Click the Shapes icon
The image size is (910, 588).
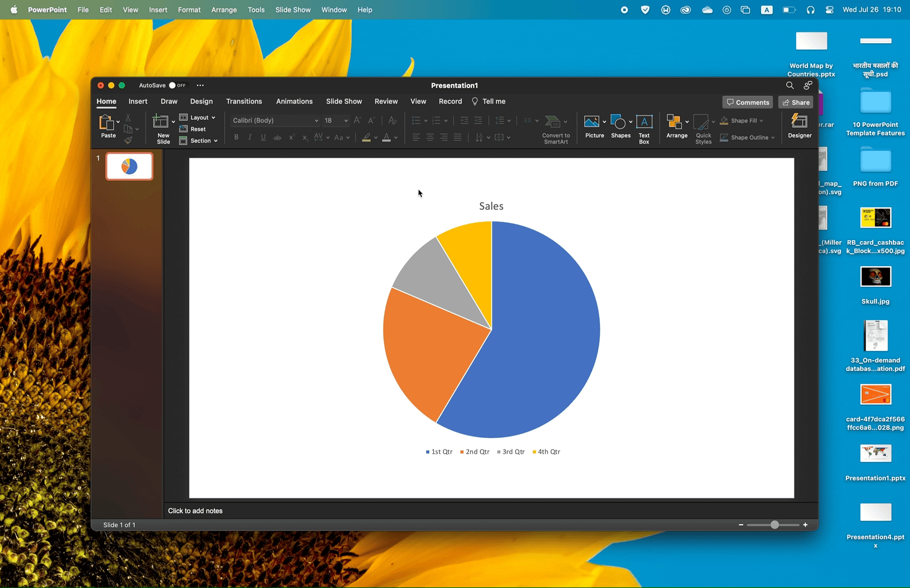coord(619,123)
